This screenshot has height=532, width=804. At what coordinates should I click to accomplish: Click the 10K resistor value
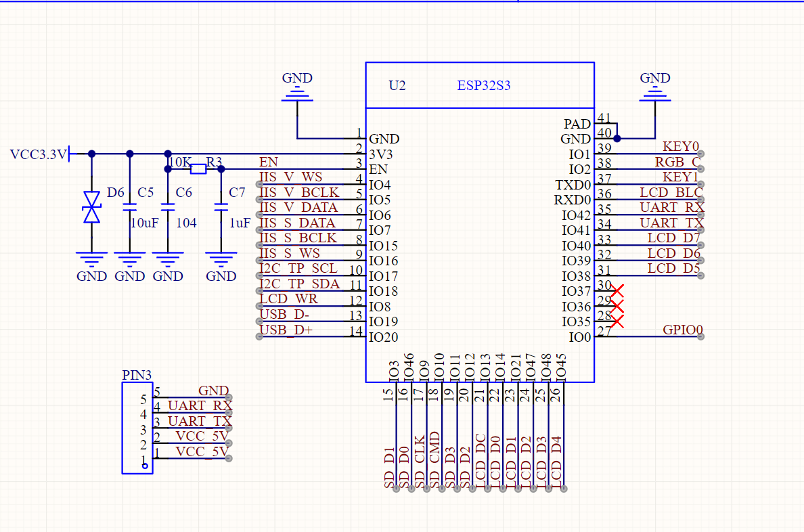(180, 162)
